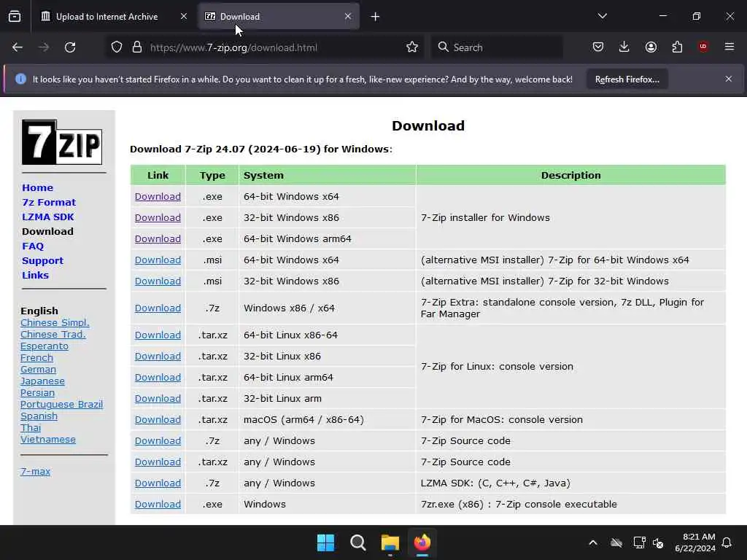747x560 pixels.
Task: Open network status tray icon
Action: point(639,542)
